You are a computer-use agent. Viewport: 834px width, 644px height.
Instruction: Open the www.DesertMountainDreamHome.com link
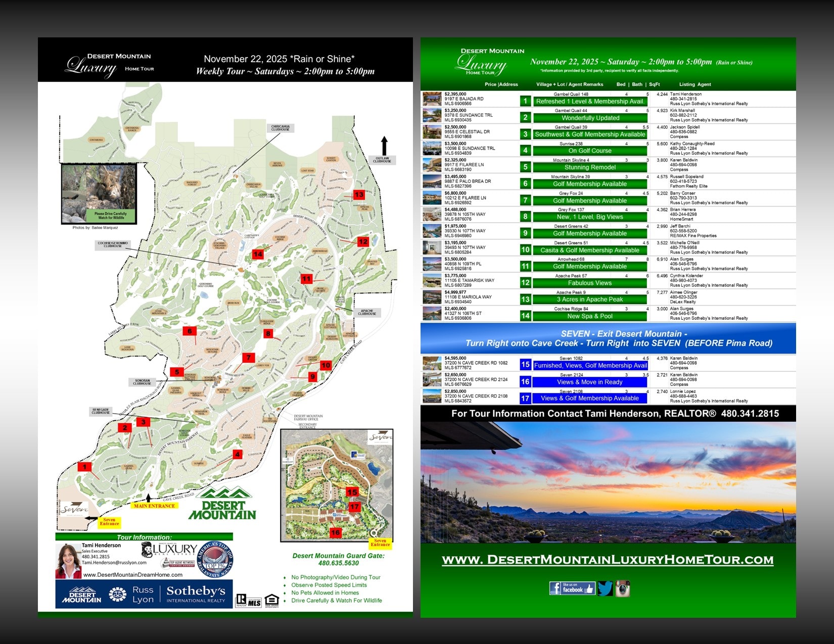tap(133, 575)
